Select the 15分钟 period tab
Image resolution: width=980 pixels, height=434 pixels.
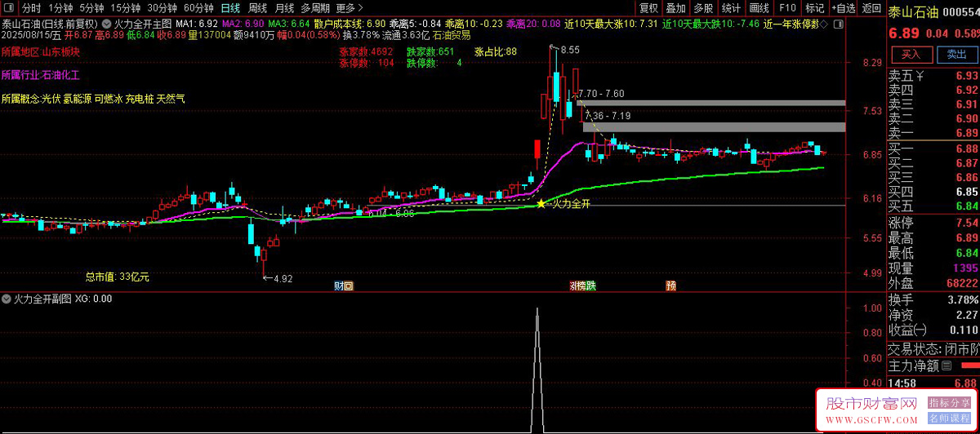tap(125, 8)
